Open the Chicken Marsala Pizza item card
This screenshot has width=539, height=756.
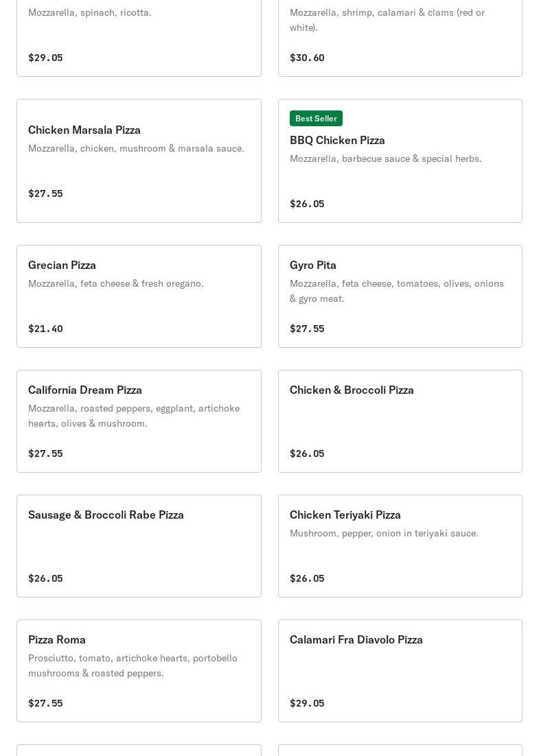tap(139, 161)
